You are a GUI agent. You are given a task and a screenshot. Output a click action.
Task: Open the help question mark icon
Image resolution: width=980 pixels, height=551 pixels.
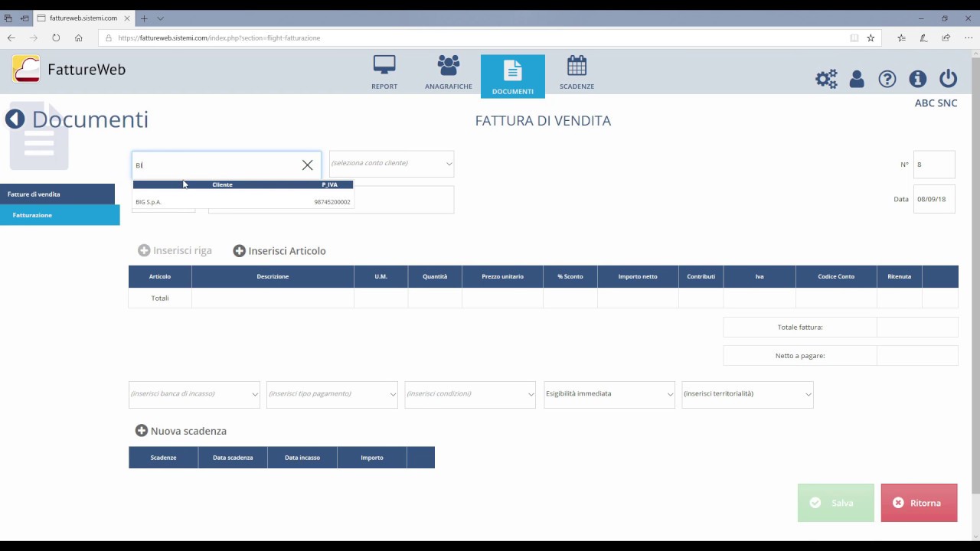click(887, 79)
